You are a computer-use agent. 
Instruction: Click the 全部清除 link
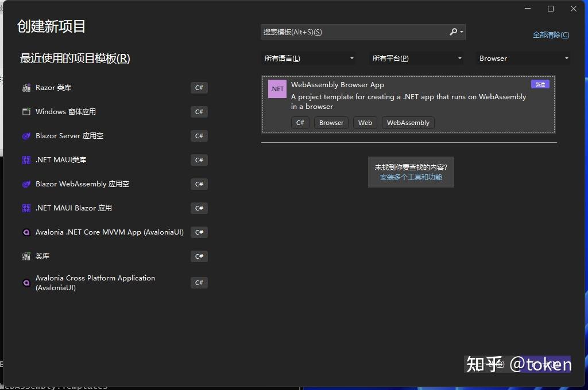[551, 35]
